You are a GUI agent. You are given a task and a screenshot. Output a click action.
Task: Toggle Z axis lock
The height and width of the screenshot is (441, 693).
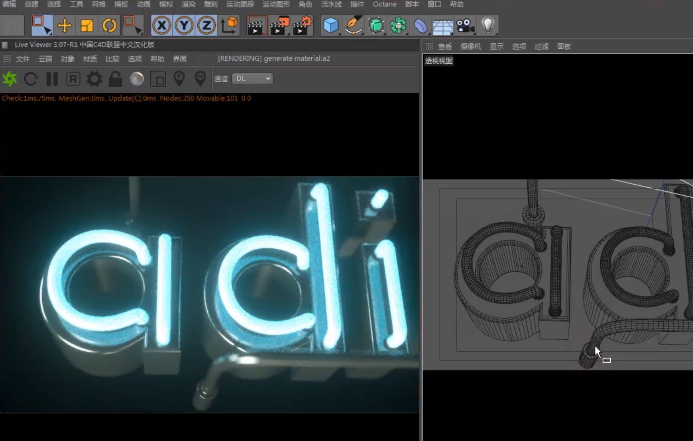pos(206,25)
